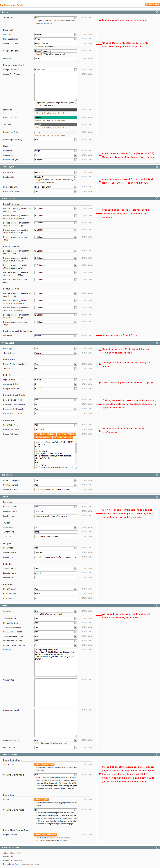
Task: Toggle the Advanced section collapse icon
Action: pos(157,605)
